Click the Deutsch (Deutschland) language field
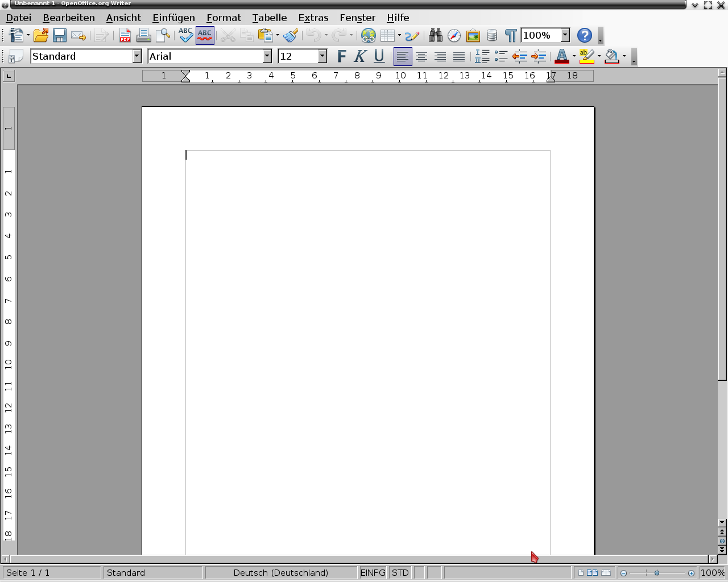Viewport: 728px width, 582px height. click(281, 572)
